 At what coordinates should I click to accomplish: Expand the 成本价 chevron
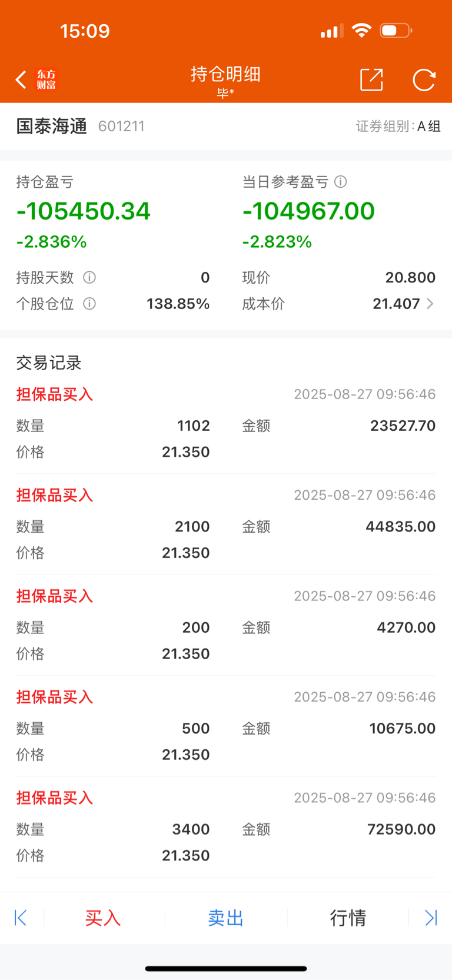430,304
